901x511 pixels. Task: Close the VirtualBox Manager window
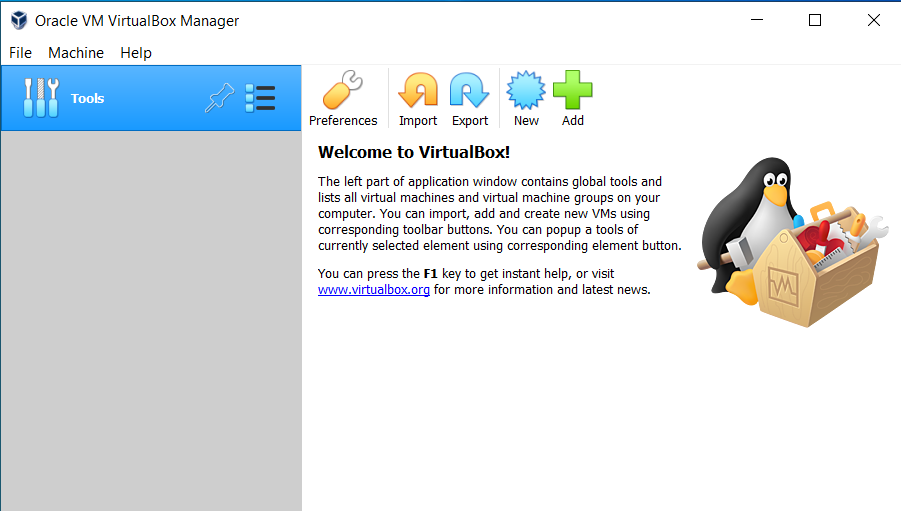(x=873, y=20)
